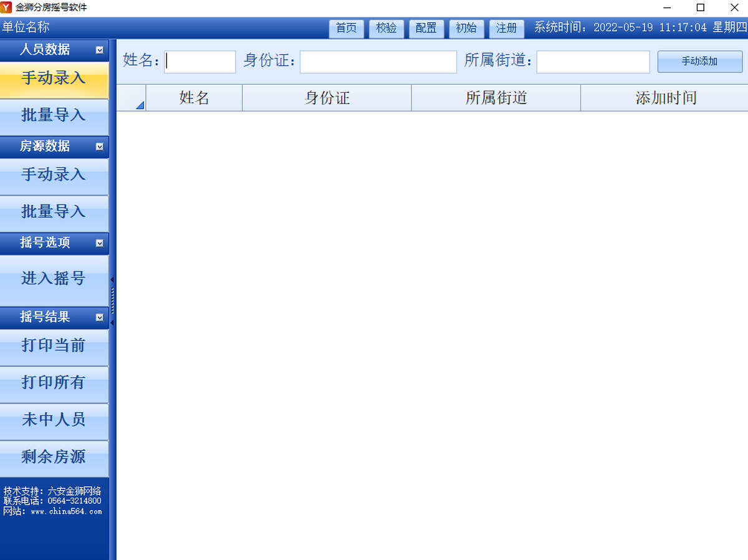Click the 系统时间 display text

tap(640, 27)
